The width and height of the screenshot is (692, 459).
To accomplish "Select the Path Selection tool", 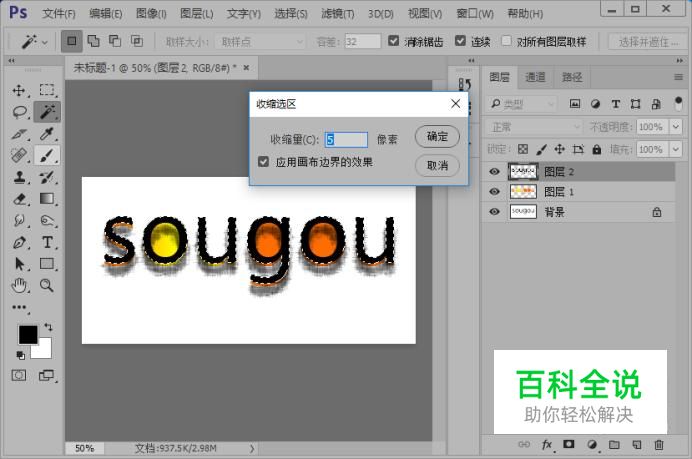I will point(19,264).
